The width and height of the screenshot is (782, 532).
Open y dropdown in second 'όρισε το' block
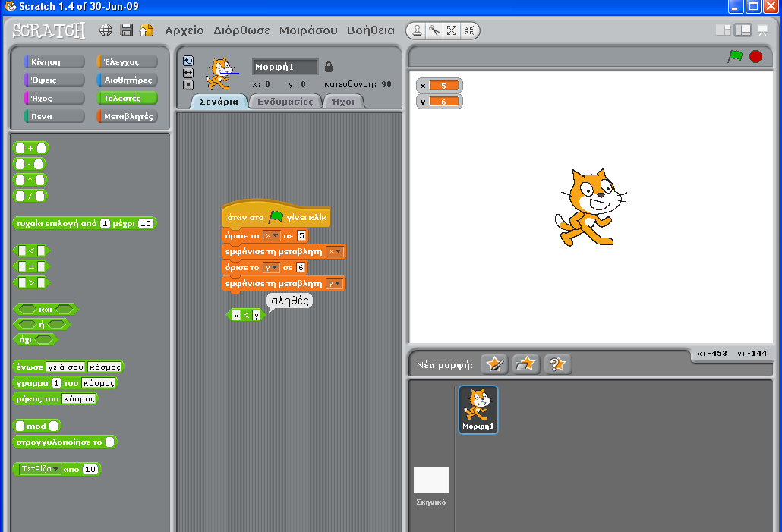(x=272, y=268)
